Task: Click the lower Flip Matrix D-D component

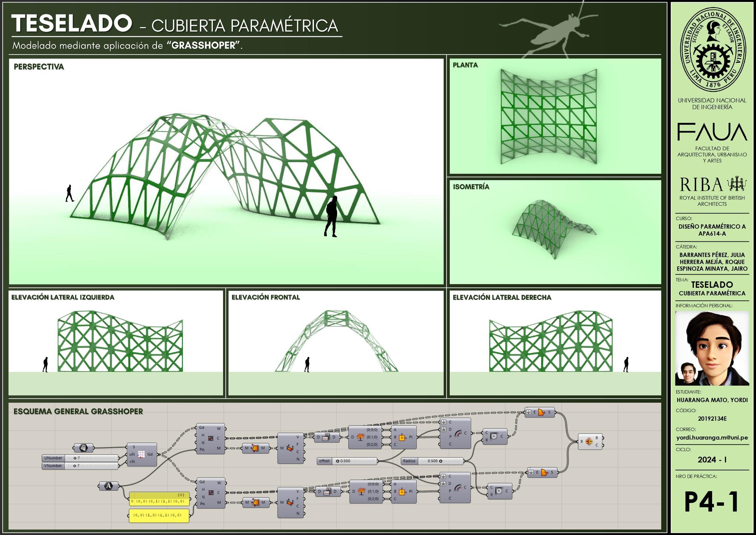Action: pyautogui.click(x=327, y=491)
